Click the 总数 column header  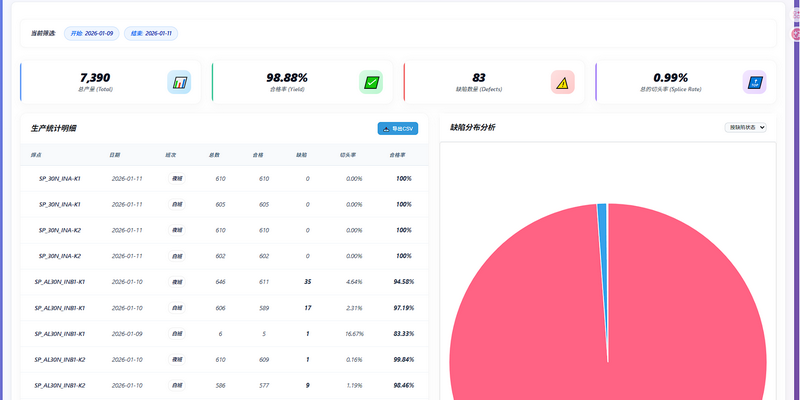click(x=214, y=155)
